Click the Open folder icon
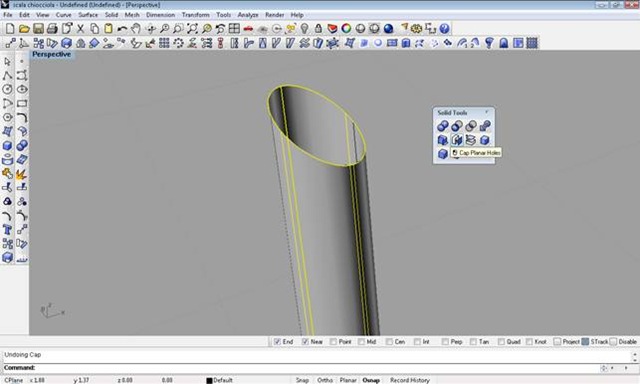 (24, 29)
